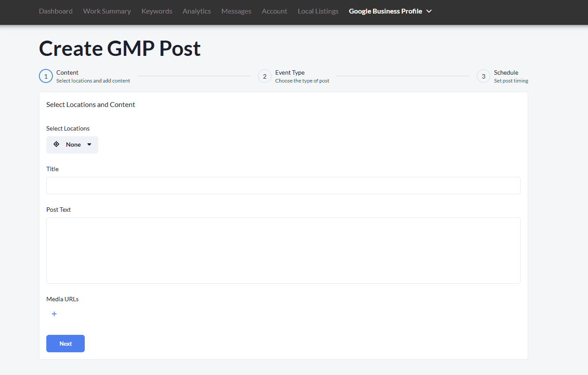This screenshot has height=375, width=588.
Task: Open the Dashboard page
Action: [55, 11]
